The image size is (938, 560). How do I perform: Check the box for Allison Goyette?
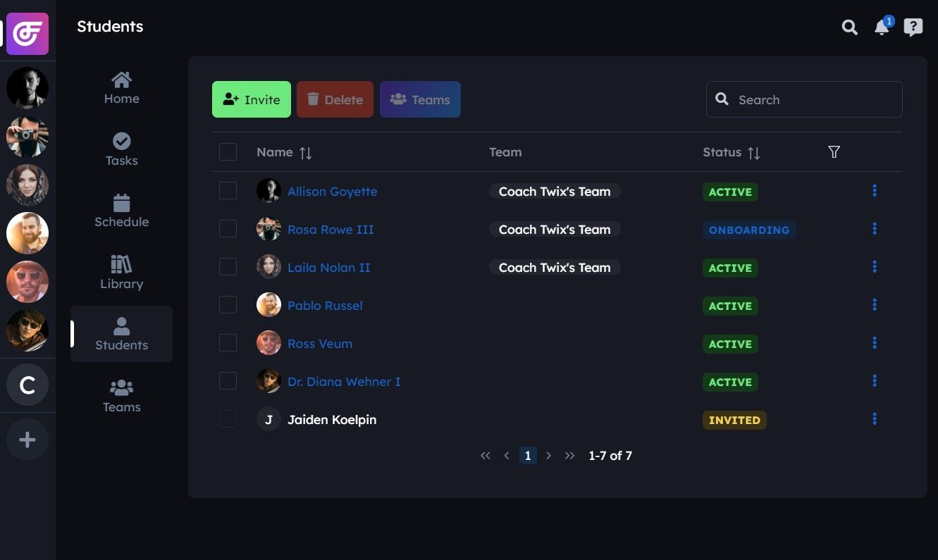click(x=228, y=191)
